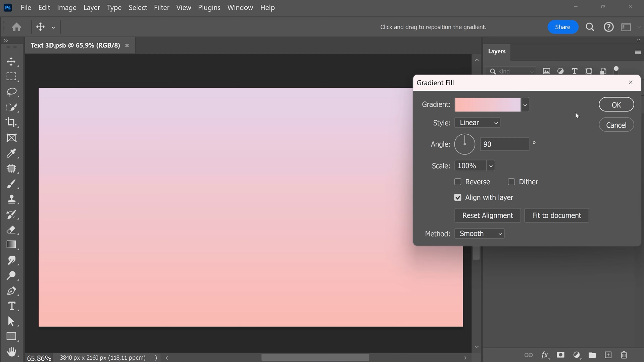Select the Eraser tool
This screenshot has width=644, height=362.
click(x=11, y=230)
